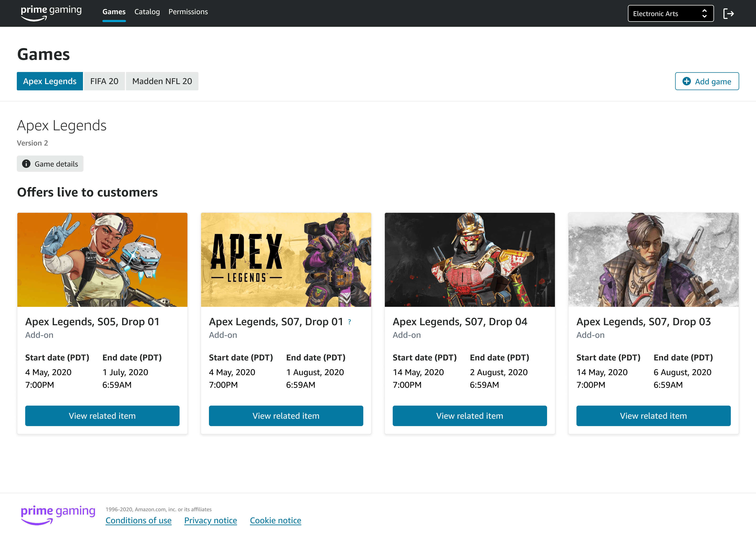Click the plus icon on Add game
This screenshot has height=538, width=756.
[x=686, y=81]
